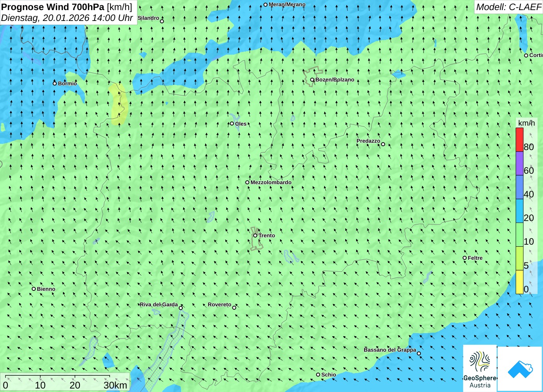543x392 pixels.
Task: Click the purple 60 km/h legend color
Action: coord(519,163)
